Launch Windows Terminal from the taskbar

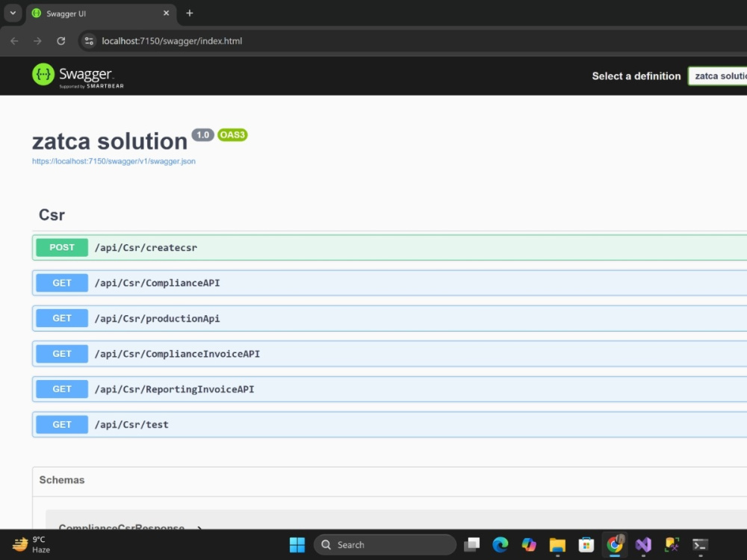tap(700, 544)
